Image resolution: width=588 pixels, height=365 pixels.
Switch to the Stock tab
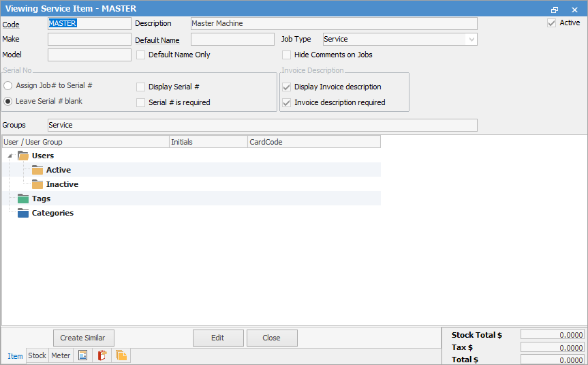click(37, 355)
